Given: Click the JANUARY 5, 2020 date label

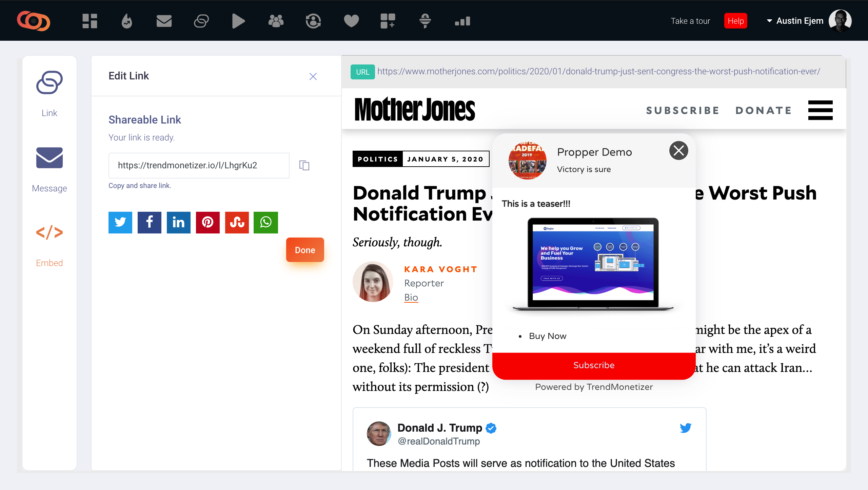Looking at the screenshot, I should [x=445, y=159].
